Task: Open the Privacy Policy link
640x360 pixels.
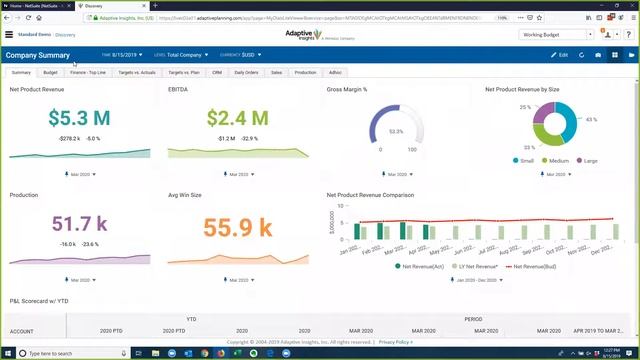Action: coord(396,342)
